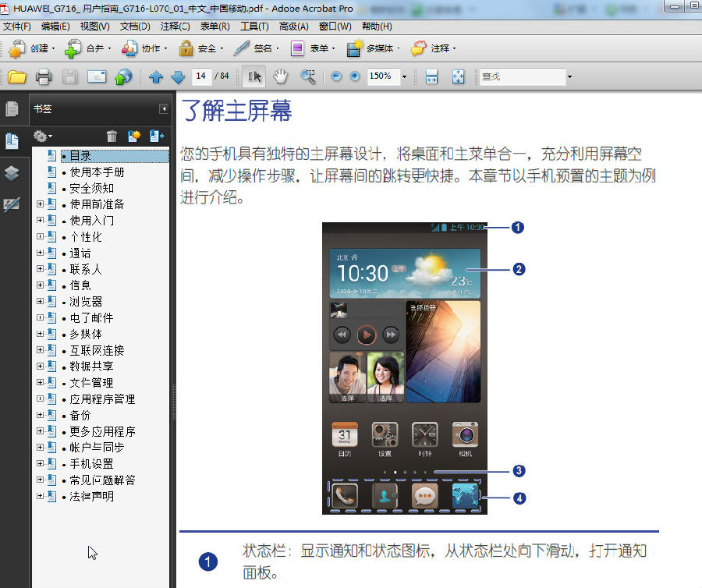Image resolution: width=702 pixels, height=588 pixels.
Task: Collapse the Bookmarks panel with the arrow button
Action: click(x=164, y=108)
